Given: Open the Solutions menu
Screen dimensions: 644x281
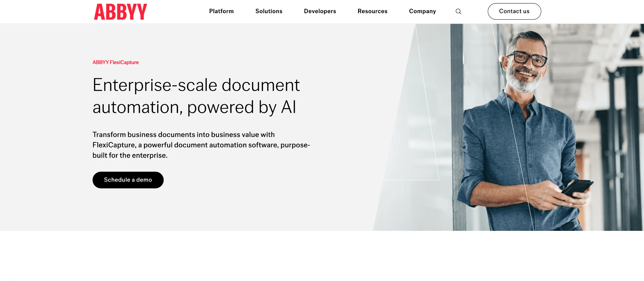Looking at the screenshot, I should (x=269, y=11).
